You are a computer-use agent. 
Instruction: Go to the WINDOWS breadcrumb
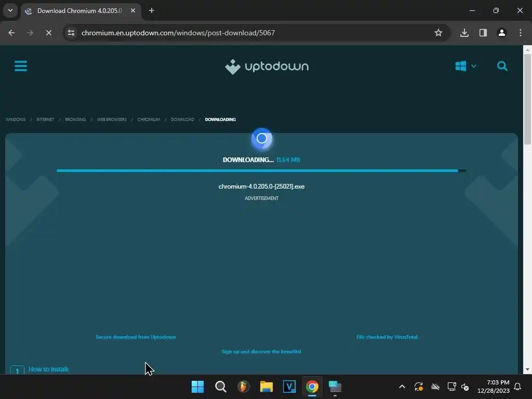[16, 119]
